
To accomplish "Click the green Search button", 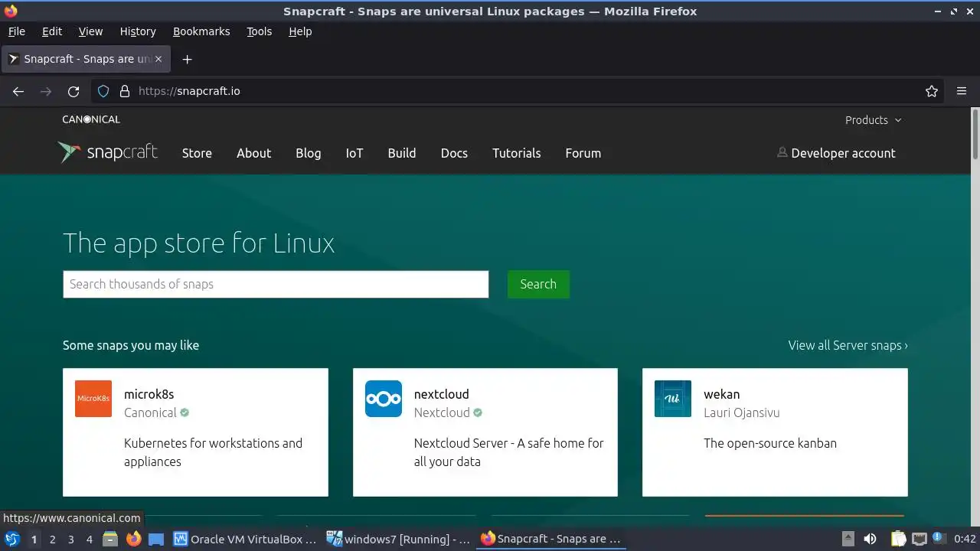I will tap(538, 284).
